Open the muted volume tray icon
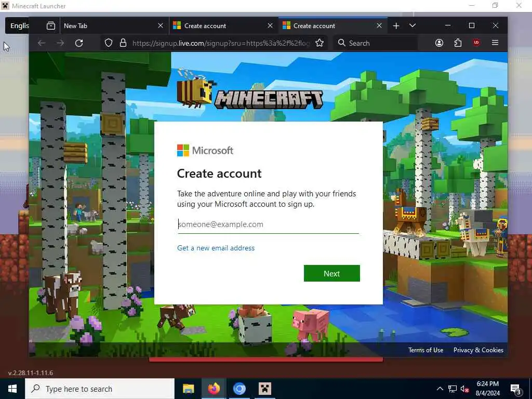Screen dimensions: 532x399 point(465,389)
